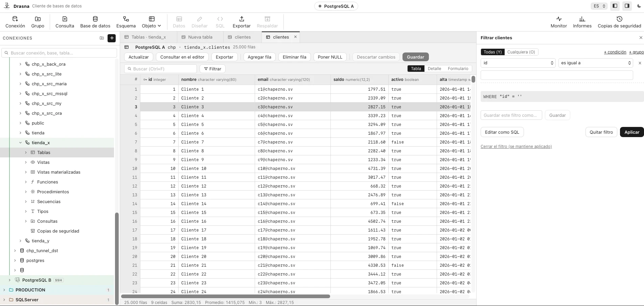The height and width of the screenshot is (306, 644).
Task: Expand the PRODUCTION connection group
Action: point(4,290)
